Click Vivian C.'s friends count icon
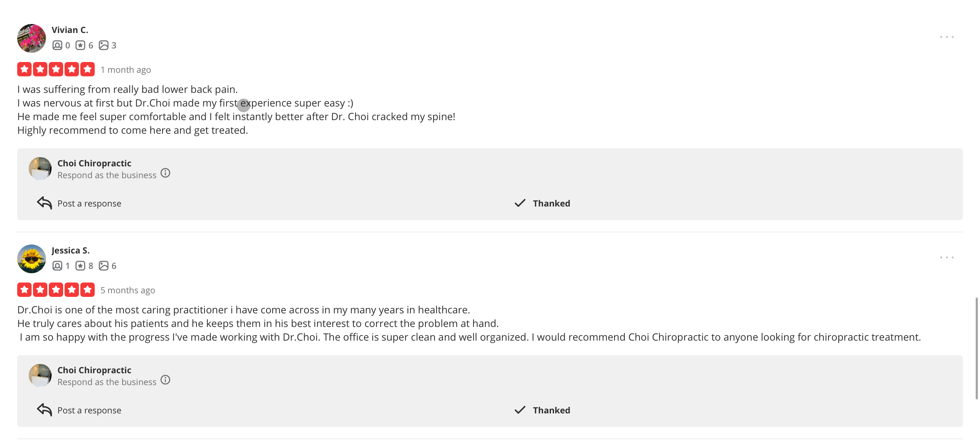Image resolution: width=980 pixels, height=441 pixels. pyautogui.click(x=57, y=45)
